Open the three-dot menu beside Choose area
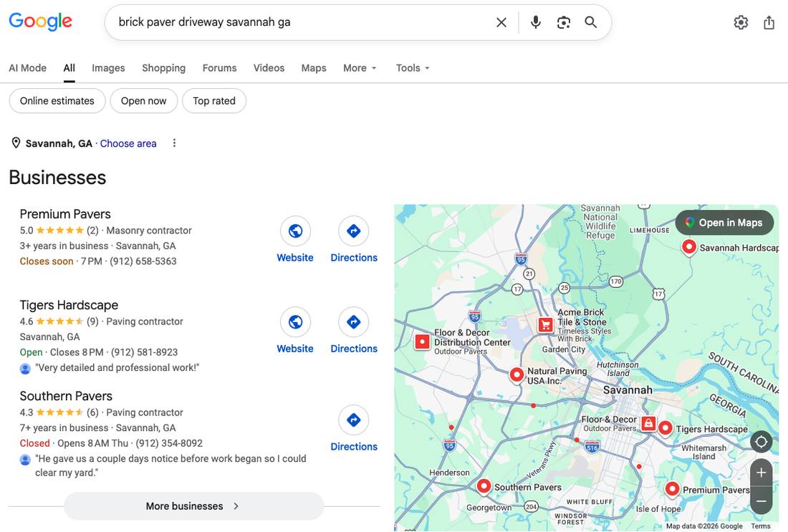 [174, 143]
